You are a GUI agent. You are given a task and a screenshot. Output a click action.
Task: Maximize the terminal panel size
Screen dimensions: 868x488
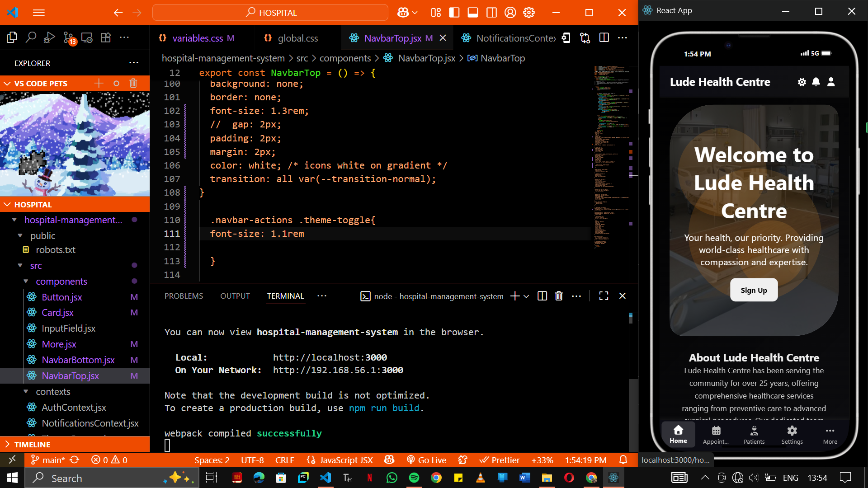(604, 296)
